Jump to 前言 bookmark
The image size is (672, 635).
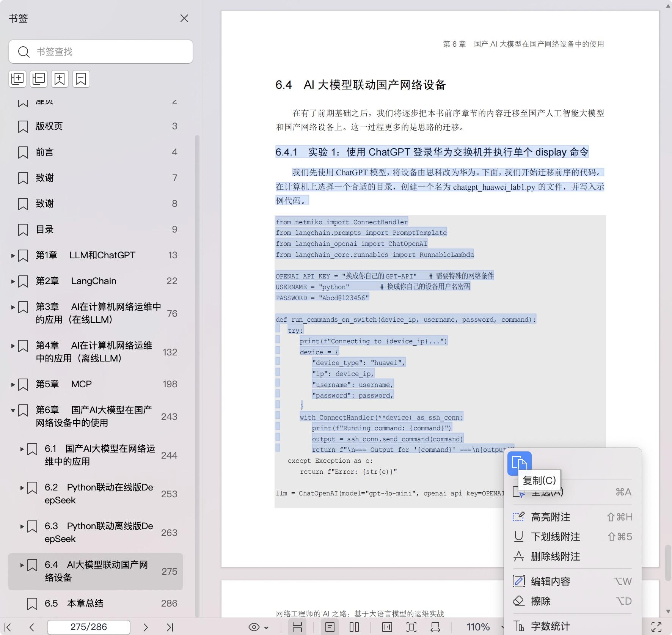(x=45, y=152)
